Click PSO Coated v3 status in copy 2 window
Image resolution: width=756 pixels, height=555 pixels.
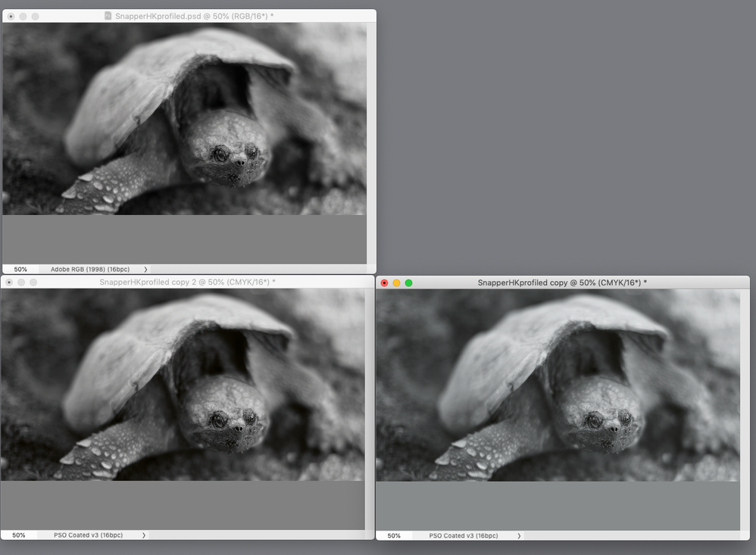pyautogui.click(x=88, y=535)
